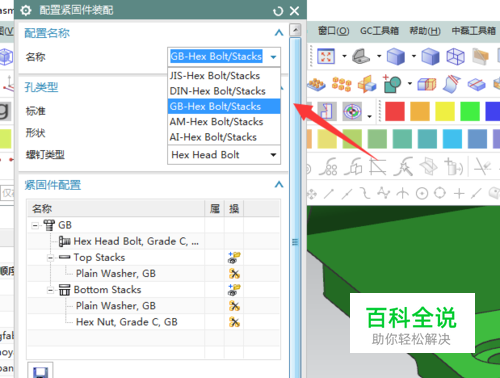Collapse the Top Stacks tree node
This screenshot has width=500, height=378.
point(50,258)
